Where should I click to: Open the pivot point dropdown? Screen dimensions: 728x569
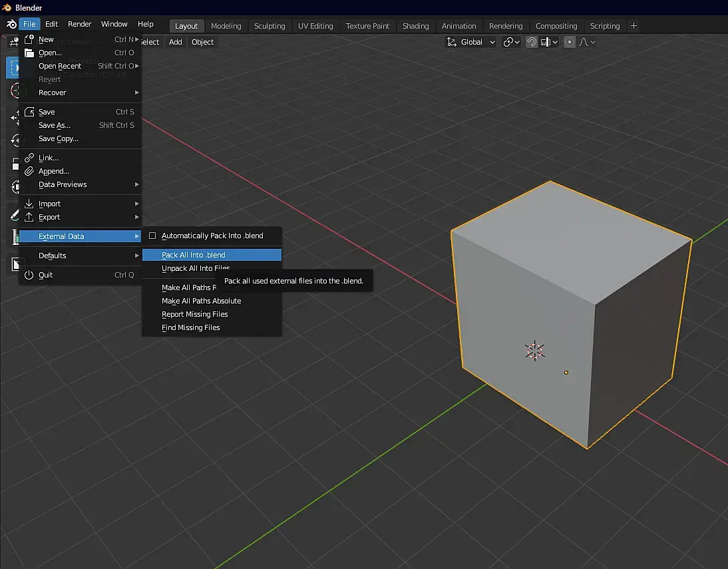coord(511,42)
